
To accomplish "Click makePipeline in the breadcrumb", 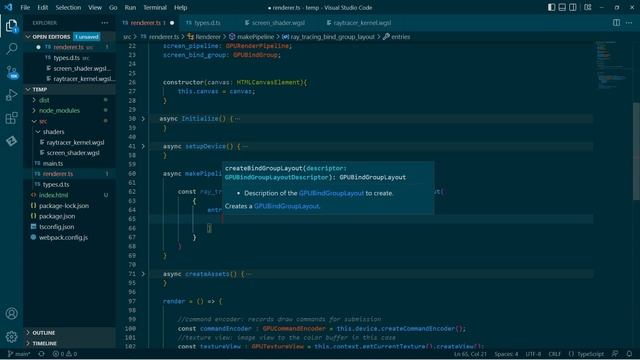I will tap(256, 37).
